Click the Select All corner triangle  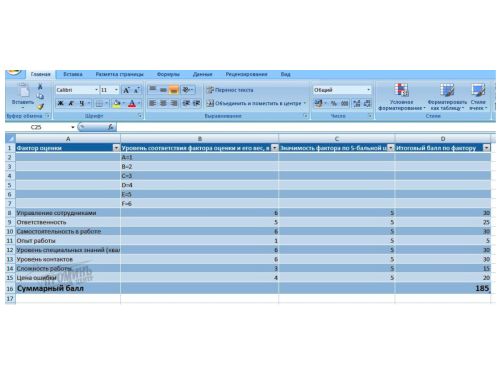tap(10, 139)
